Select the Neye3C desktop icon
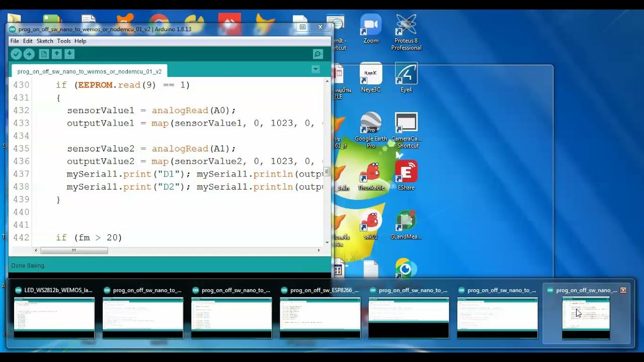This screenshot has width=644, height=362. coord(371,78)
